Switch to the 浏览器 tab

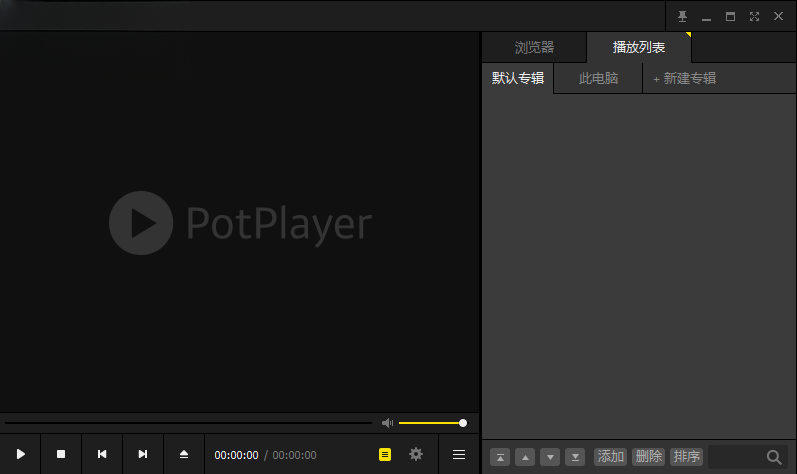coord(534,48)
